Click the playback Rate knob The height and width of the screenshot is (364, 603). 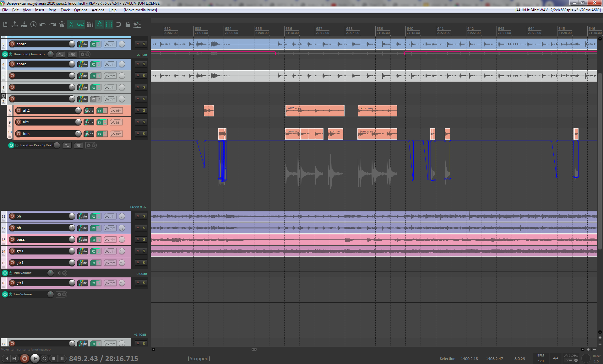586,358
